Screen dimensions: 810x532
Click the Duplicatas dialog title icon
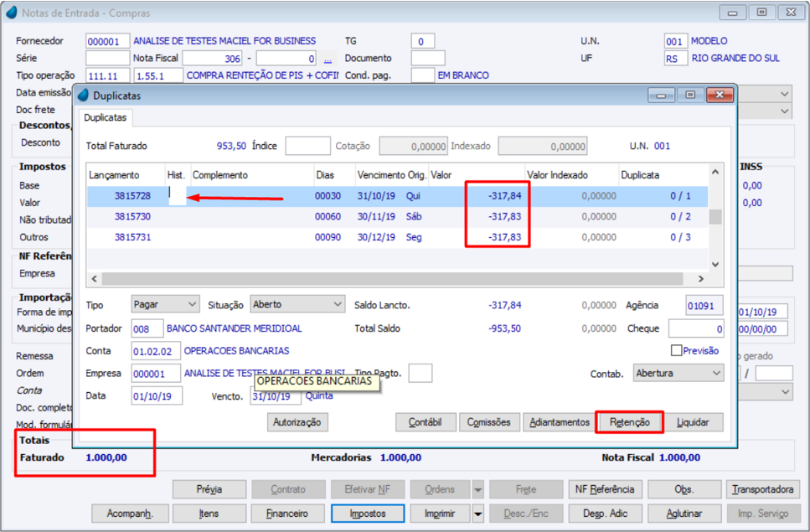84,96
